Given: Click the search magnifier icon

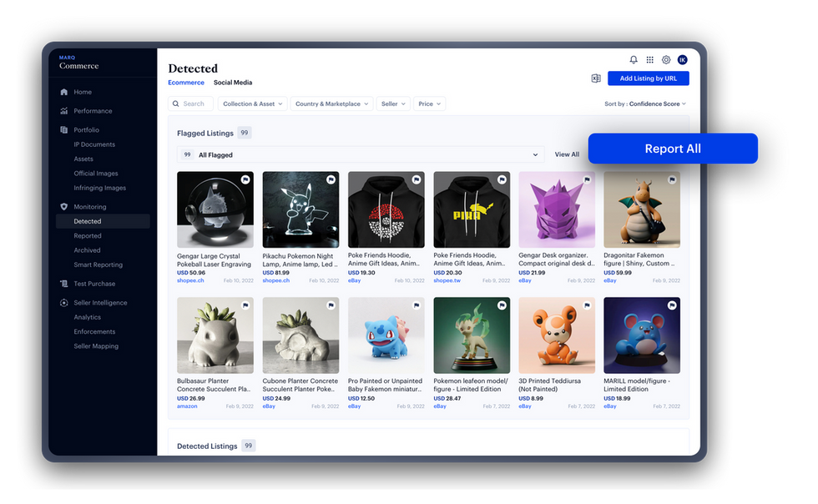Looking at the screenshot, I should click(x=176, y=103).
